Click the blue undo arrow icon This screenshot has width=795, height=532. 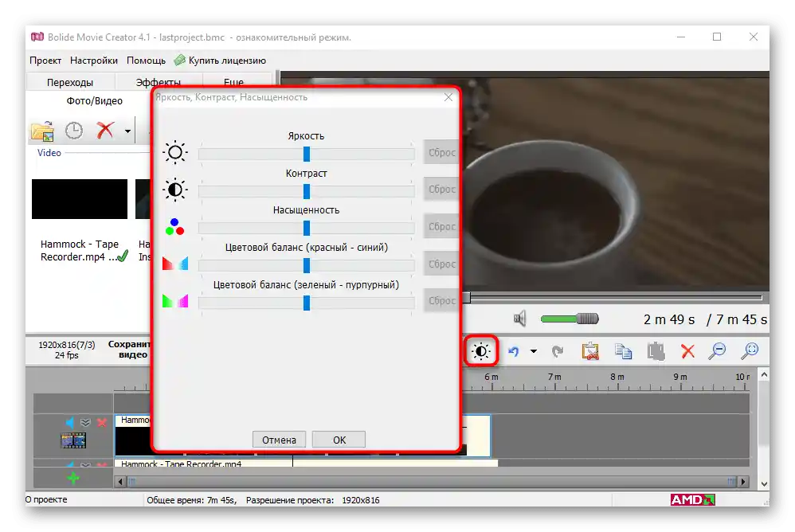pos(514,351)
